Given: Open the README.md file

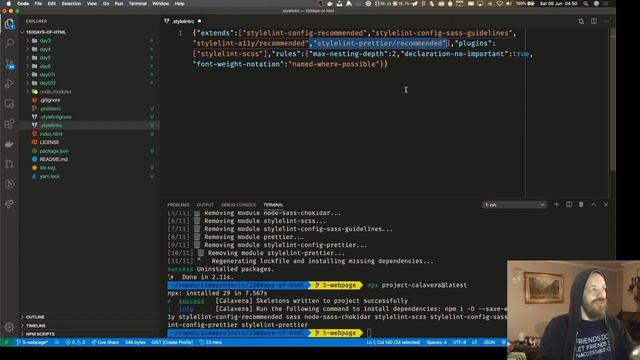Looking at the screenshot, I should (x=53, y=159).
